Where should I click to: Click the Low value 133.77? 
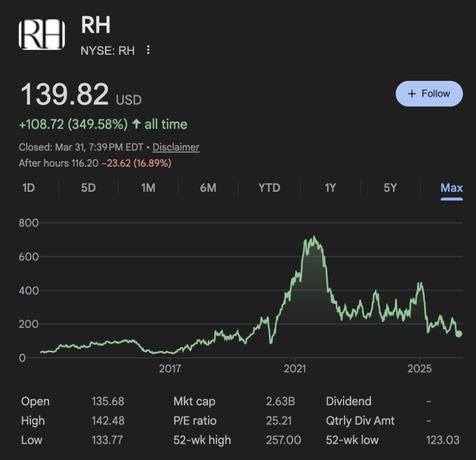(107, 440)
